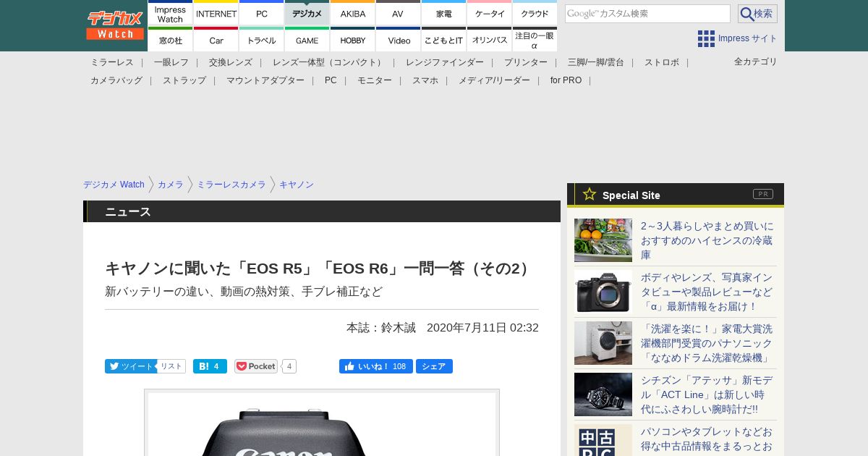Open シチズン アテッサ ACT Line link
The height and width of the screenshot is (456, 868).
tap(707, 394)
